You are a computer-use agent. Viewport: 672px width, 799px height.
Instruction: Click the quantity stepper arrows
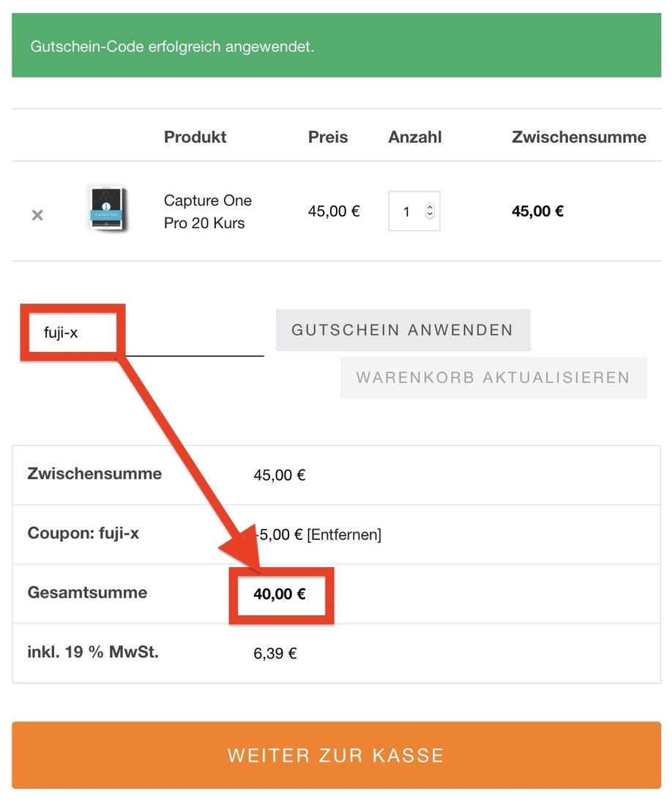coord(430,211)
